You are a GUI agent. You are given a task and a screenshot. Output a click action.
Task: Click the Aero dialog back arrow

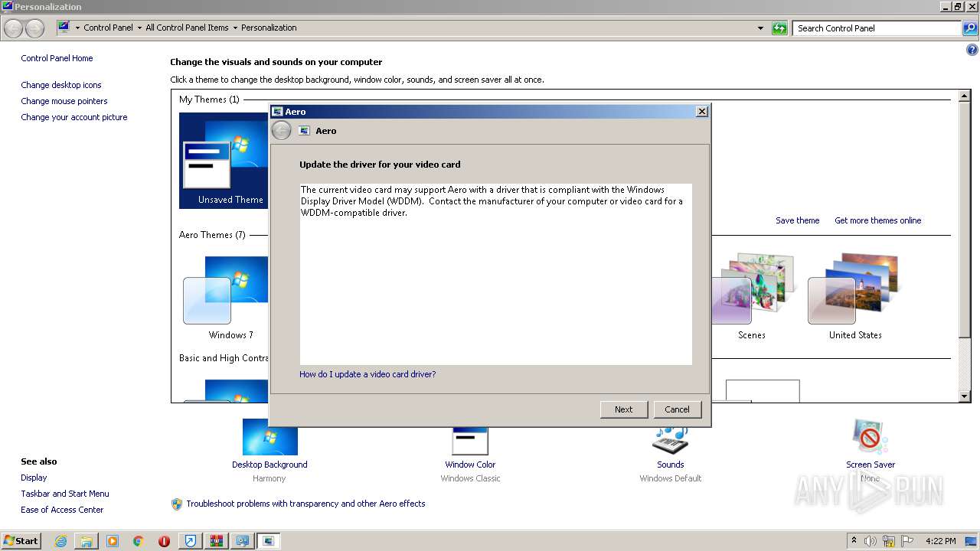(x=281, y=131)
